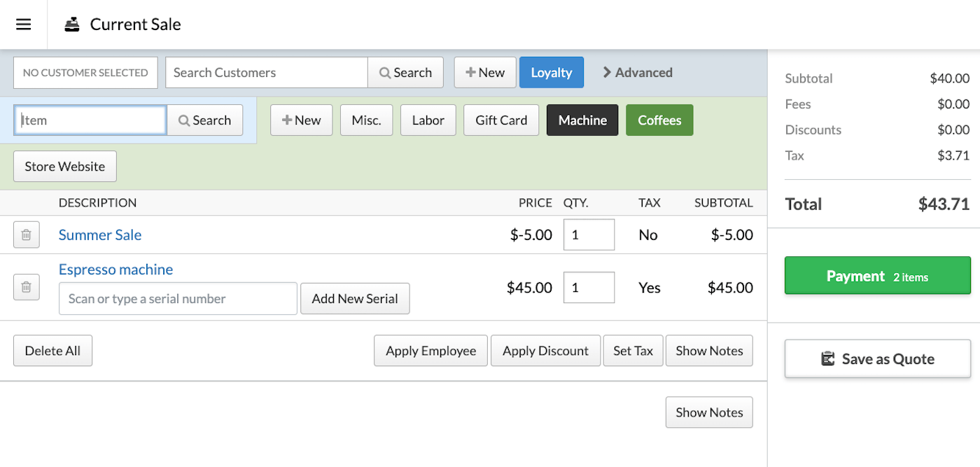Proceed with the green Payment button
Image resolution: width=980 pixels, height=467 pixels.
tap(878, 276)
